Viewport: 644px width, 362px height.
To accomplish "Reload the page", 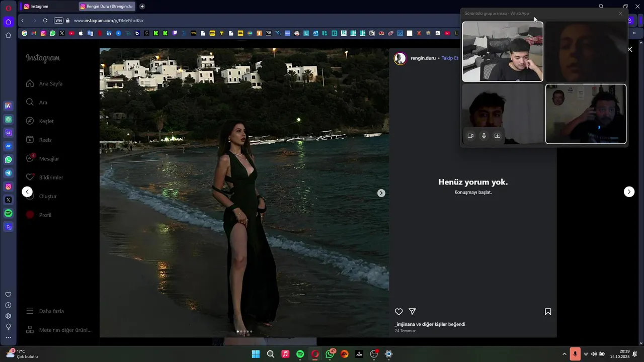I will click(45, 21).
